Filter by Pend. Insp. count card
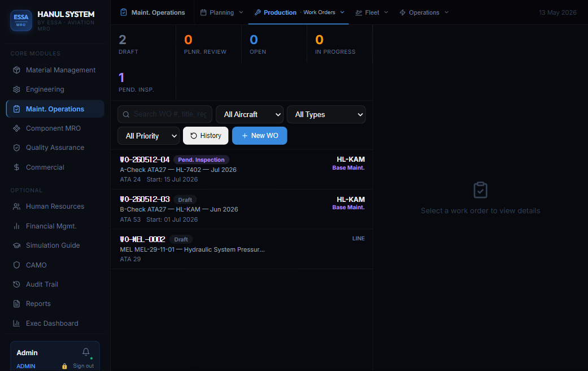The width and height of the screenshot is (588, 371). 143,82
